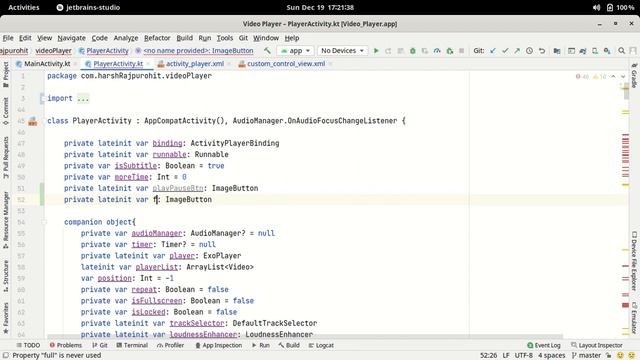The width and height of the screenshot is (640, 360).
Task: Open the Commit tool window sidebar
Action: [6, 110]
